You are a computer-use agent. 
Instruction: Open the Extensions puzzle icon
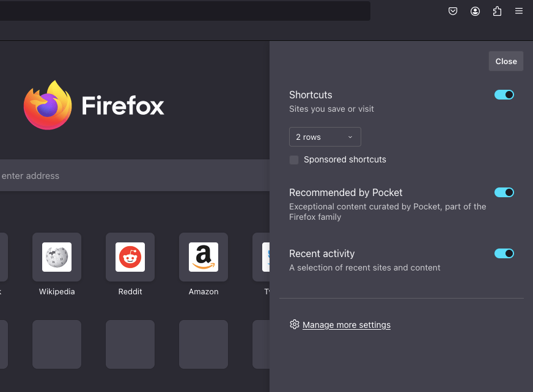click(x=497, y=11)
